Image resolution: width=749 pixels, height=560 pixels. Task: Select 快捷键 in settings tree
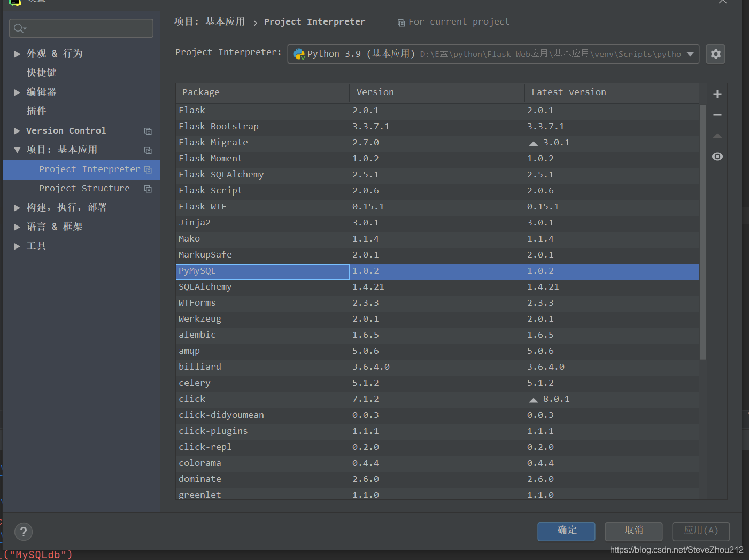(x=41, y=73)
